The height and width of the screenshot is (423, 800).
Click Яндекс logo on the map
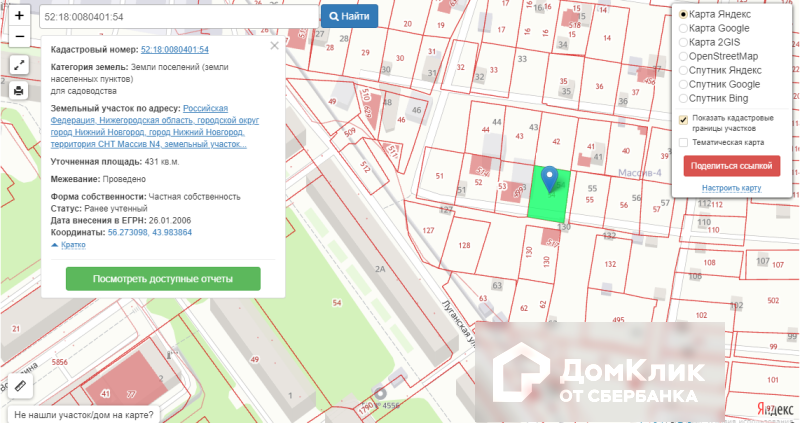[774, 408]
